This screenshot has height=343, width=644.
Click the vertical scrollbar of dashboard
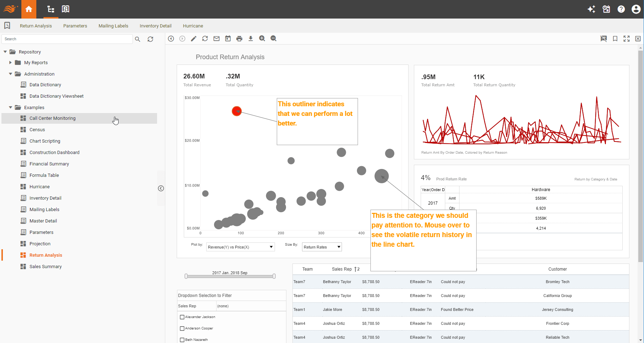pyautogui.click(x=640, y=156)
